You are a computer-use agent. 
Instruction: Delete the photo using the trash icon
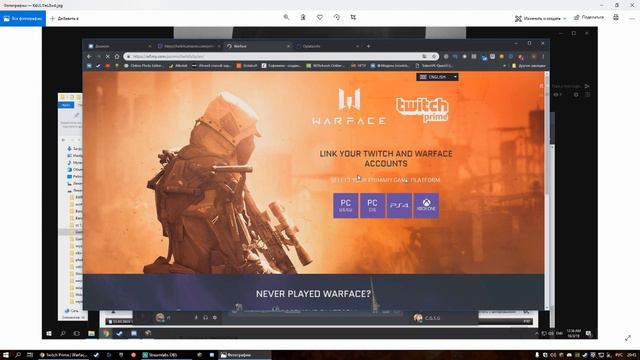[x=303, y=18]
